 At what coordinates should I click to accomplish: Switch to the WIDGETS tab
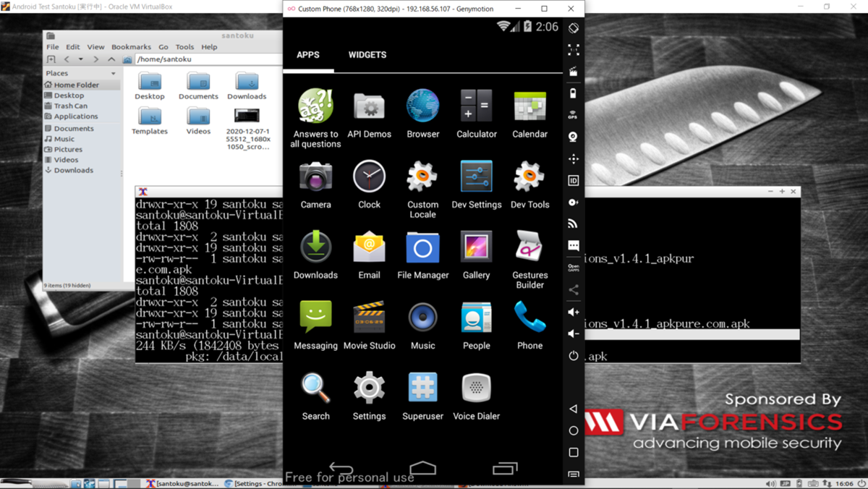[x=367, y=55]
